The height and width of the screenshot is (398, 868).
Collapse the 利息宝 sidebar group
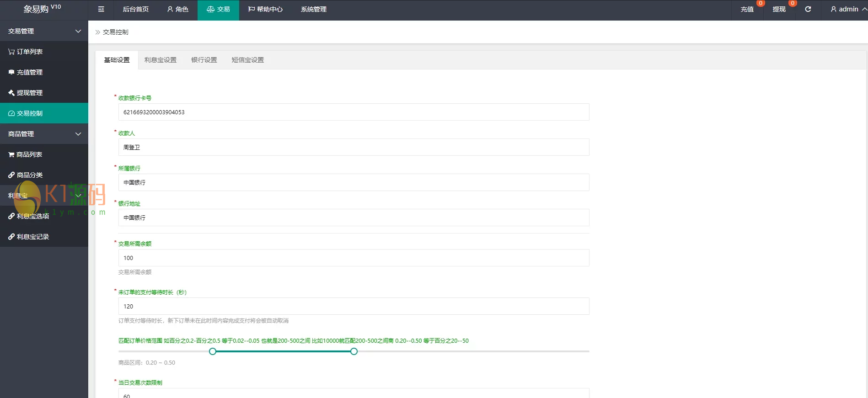tap(44, 196)
